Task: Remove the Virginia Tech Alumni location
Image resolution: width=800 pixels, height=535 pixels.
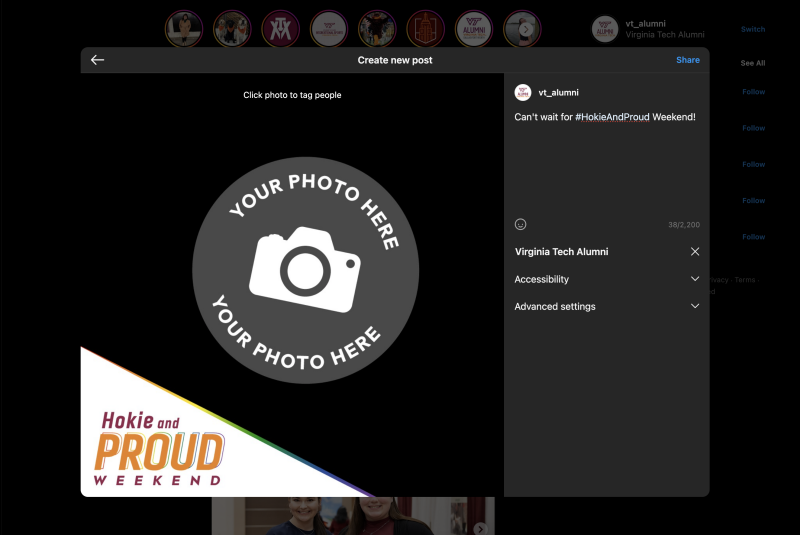Action: tap(694, 251)
